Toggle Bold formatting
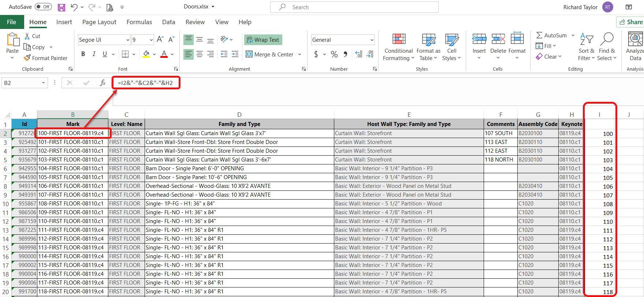 [x=83, y=54]
